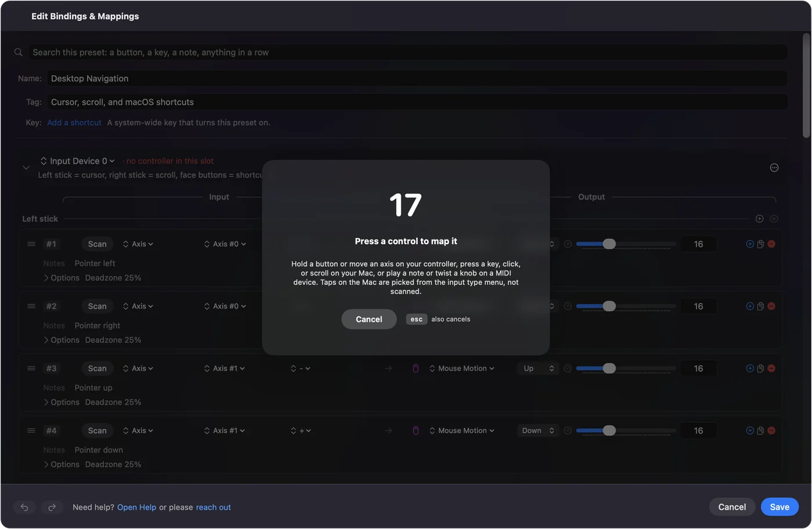
Task: Click the reach out link
Action: point(213,508)
